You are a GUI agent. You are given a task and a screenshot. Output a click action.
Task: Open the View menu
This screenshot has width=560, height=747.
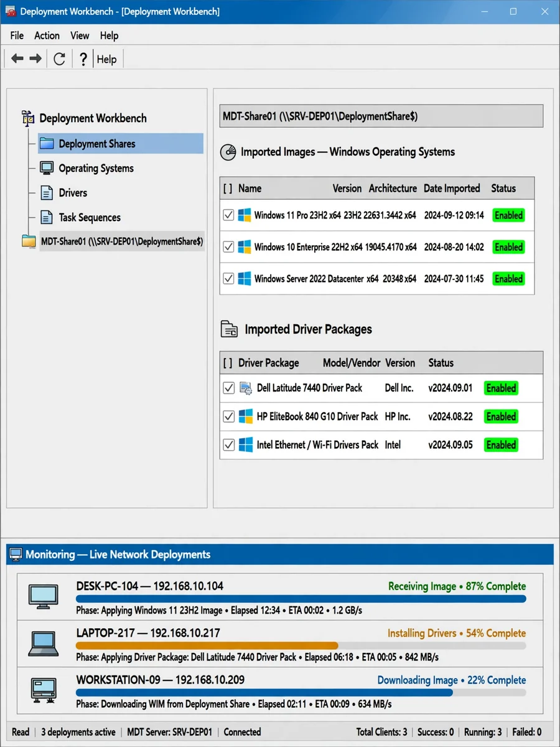[80, 35]
